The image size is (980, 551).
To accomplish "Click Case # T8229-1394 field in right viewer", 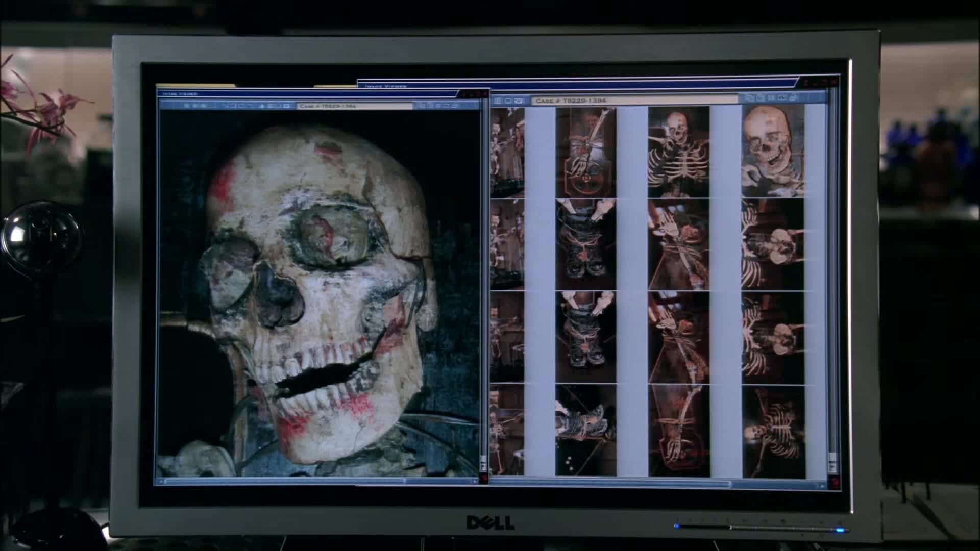I will [633, 100].
